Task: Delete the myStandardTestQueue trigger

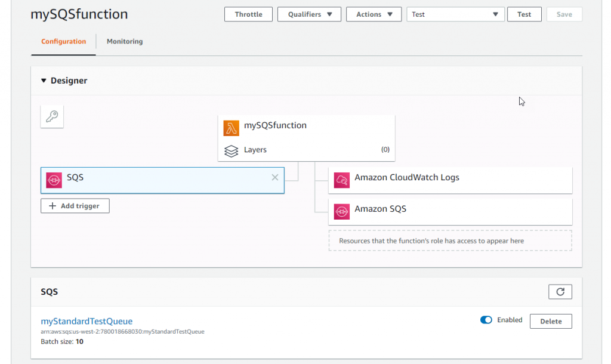Action: [x=551, y=322]
